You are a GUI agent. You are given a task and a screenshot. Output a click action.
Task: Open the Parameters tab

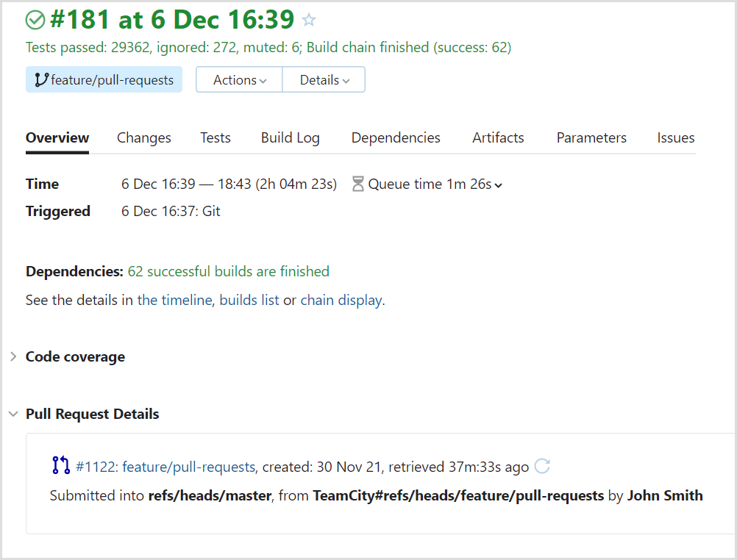click(591, 137)
